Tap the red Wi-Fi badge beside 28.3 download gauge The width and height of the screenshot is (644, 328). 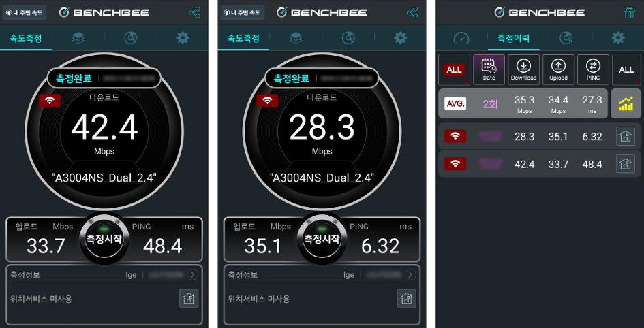pyautogui.click(x=267, y=101)
